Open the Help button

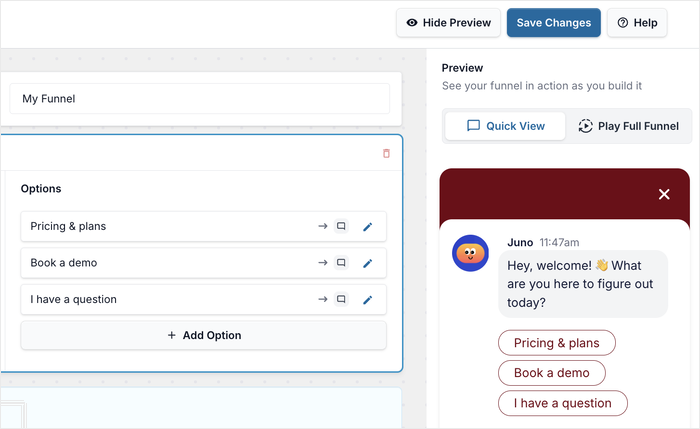tap(637, 23)
